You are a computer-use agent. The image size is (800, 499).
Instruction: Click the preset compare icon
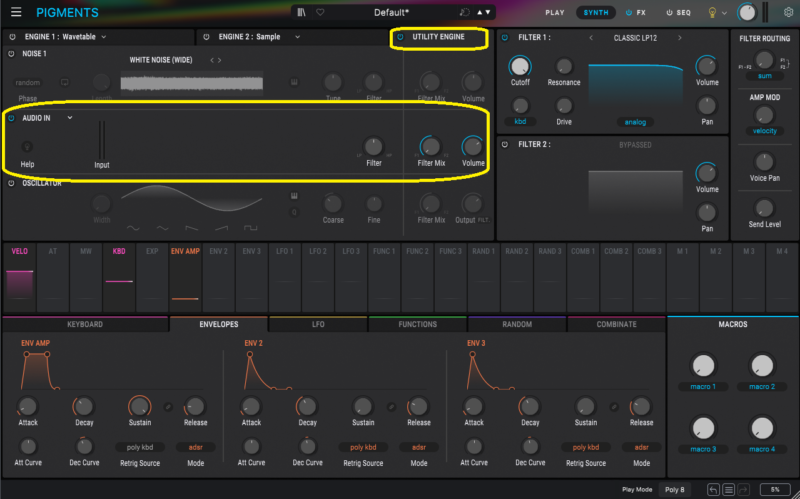pos(464,12)
